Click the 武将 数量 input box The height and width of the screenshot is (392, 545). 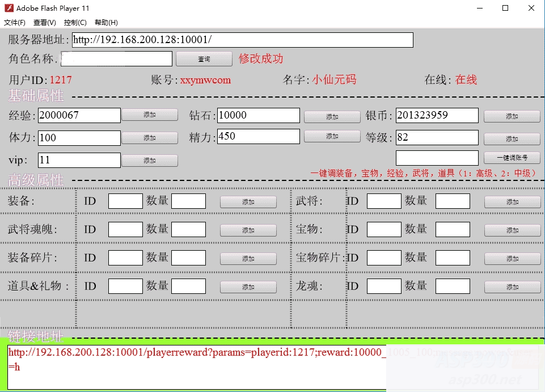click(x=452, y=201)
